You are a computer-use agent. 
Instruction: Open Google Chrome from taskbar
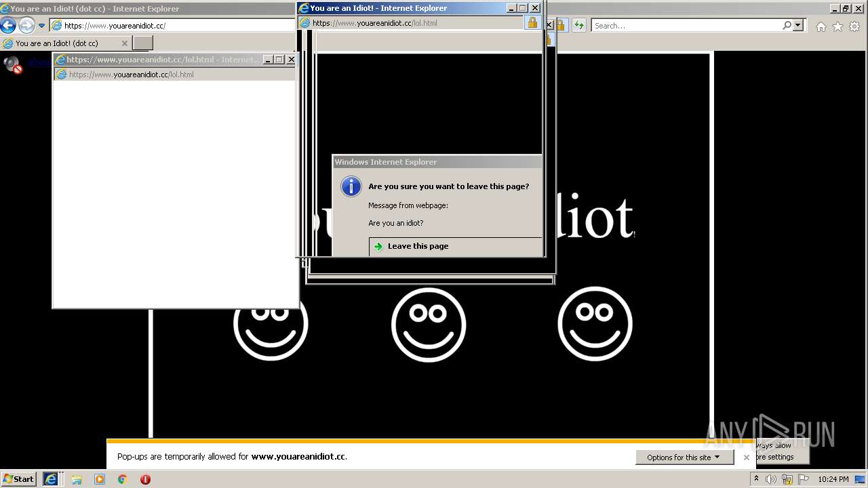tap(123, 479)
